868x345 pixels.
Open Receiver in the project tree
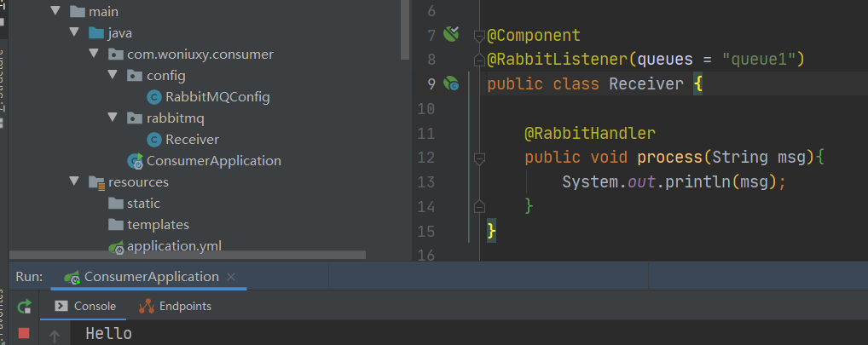coord(192,140)
